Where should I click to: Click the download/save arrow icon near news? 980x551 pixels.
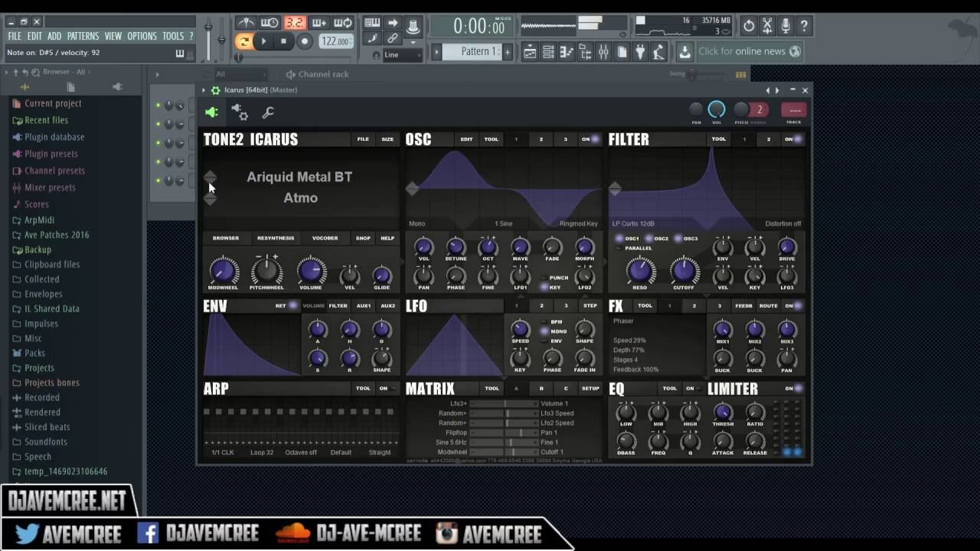pyautogui.click(x=684, y=51)
